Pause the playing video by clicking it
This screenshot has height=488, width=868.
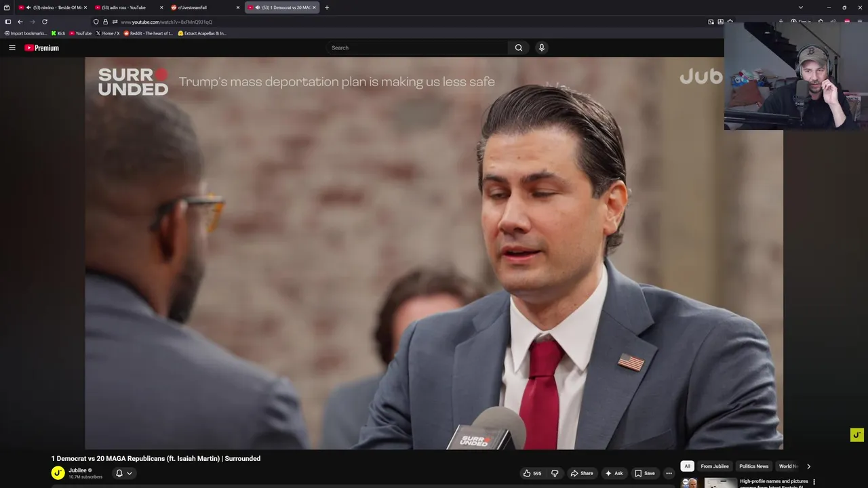[x=434, y=253]
